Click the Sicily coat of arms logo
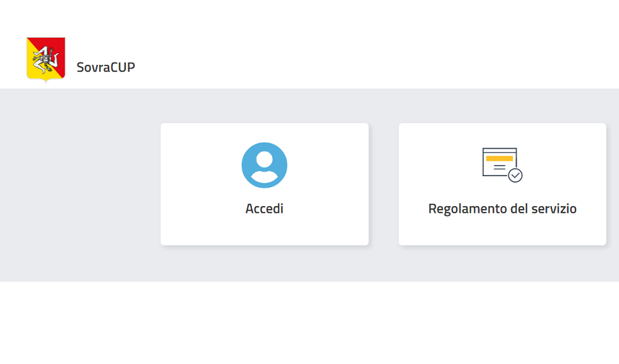The height and width of the screenshot is (364, 619). [x=46, y=60]
